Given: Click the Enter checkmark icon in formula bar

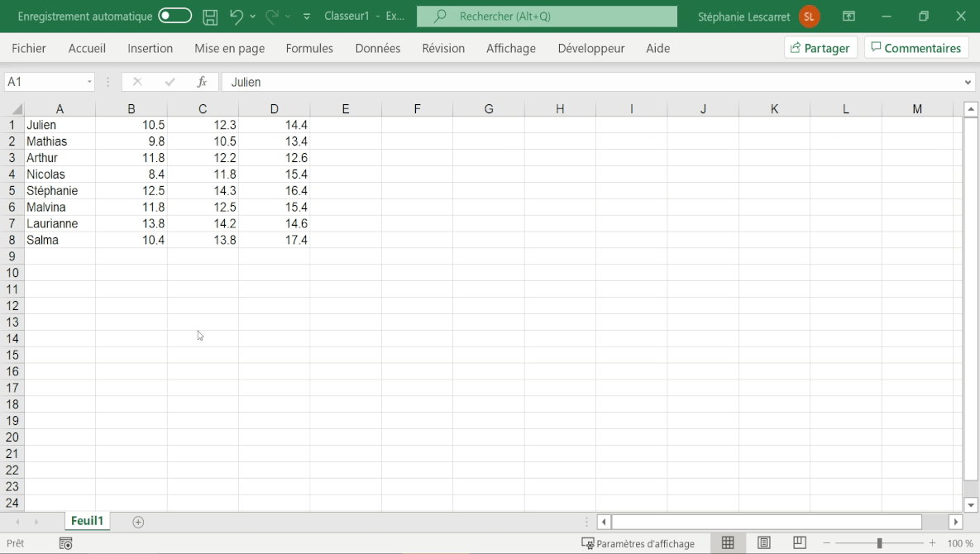Looking at the screenshot, I should pyautogui.click(x=170, y=82).
